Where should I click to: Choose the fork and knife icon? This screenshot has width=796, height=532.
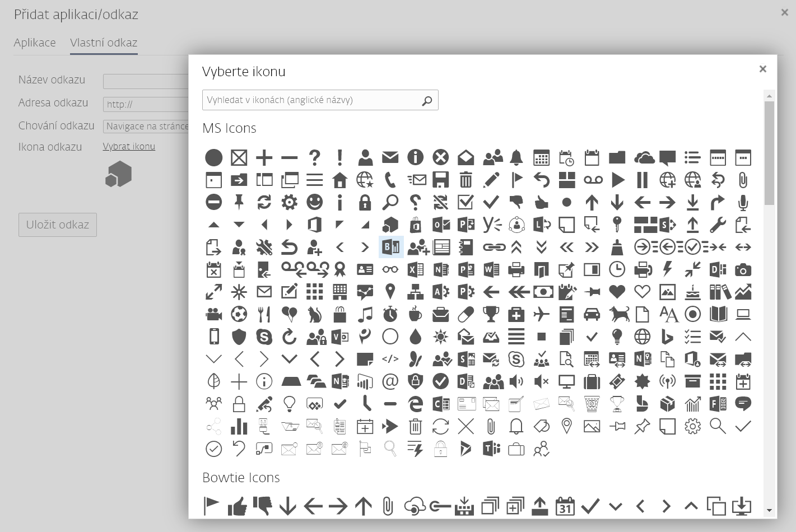[x=264, y=314]
